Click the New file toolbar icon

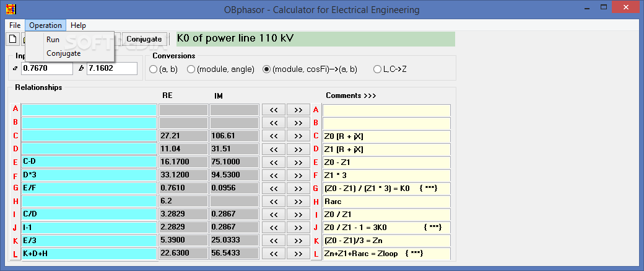click(x=13, y=40)
